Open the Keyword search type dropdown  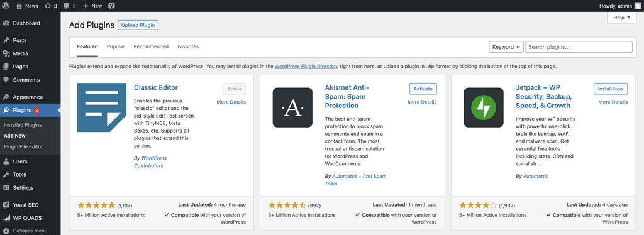tap(506, 46)
